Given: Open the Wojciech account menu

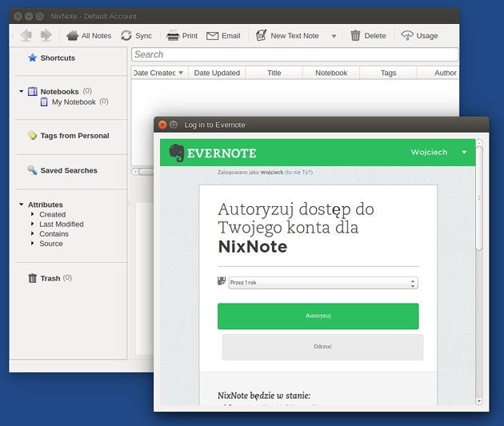Looking at the screenshot, I should [x=438, y=152].
